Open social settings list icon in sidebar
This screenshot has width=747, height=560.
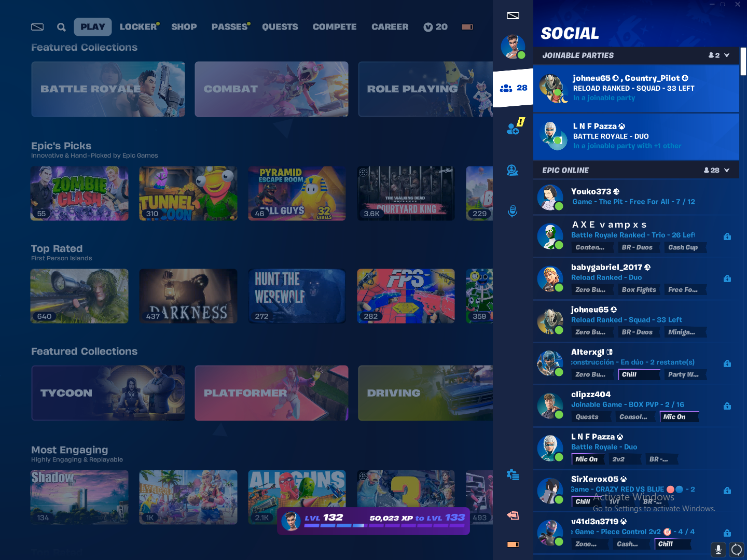coord(513,474)
